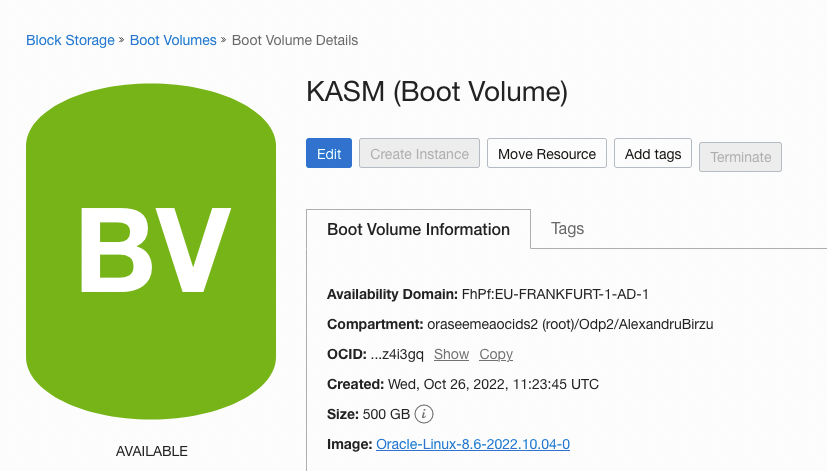The image size is (827, 471).
Task: Click the KASM (Boot Volume) title
Action: pyautogui.click(x=436, y=93)
